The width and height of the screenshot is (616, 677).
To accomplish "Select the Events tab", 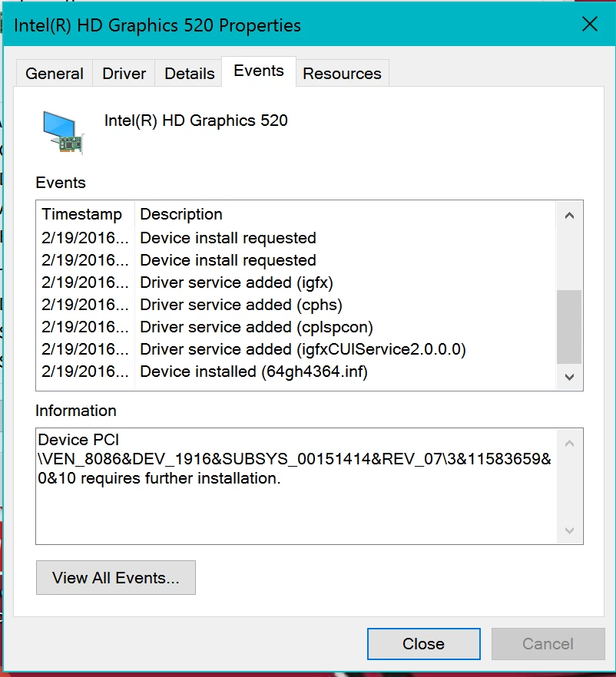I will tap(259, 71).
